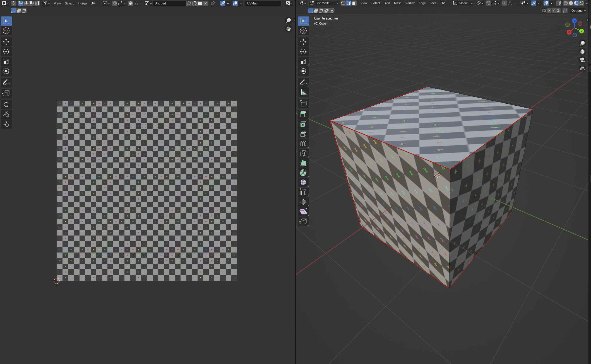
Task: Open the Options dropdown
Action: pos(578,11)
